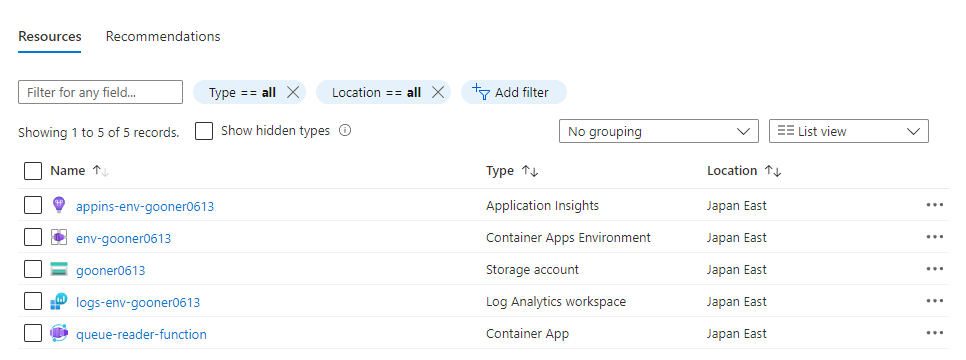Screen dimensions: 966x360
Task: Tick the select-all checkbox in the header
Action: coord(33,171)
